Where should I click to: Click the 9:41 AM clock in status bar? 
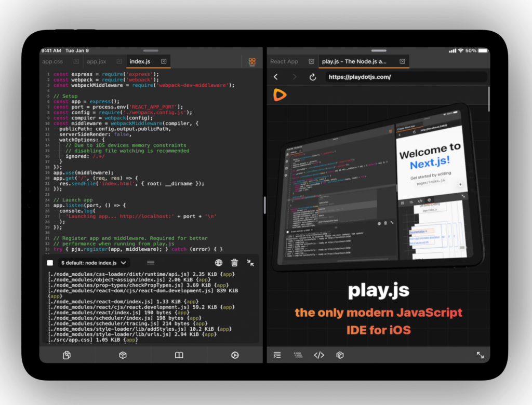pyautogui.click(x=51, y=50)
